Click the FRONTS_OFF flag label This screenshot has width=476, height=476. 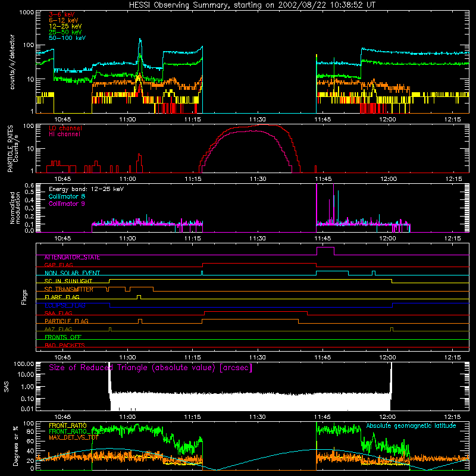[63, 337]
